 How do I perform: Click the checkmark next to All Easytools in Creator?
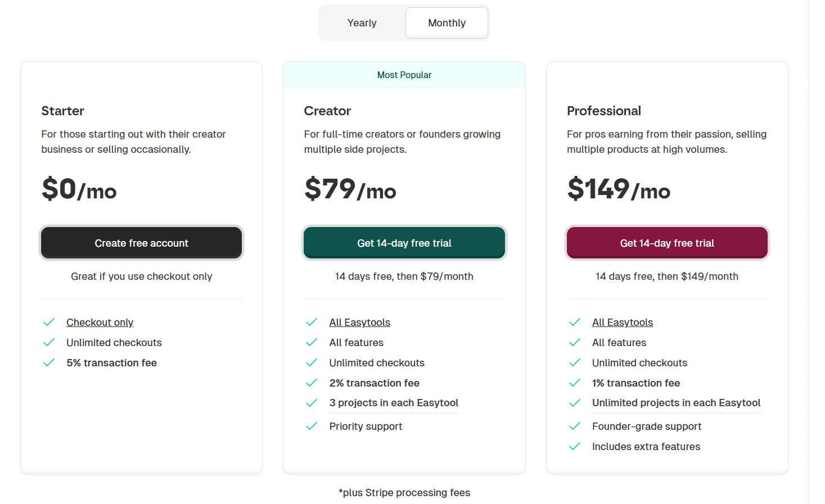click(312, 322)
